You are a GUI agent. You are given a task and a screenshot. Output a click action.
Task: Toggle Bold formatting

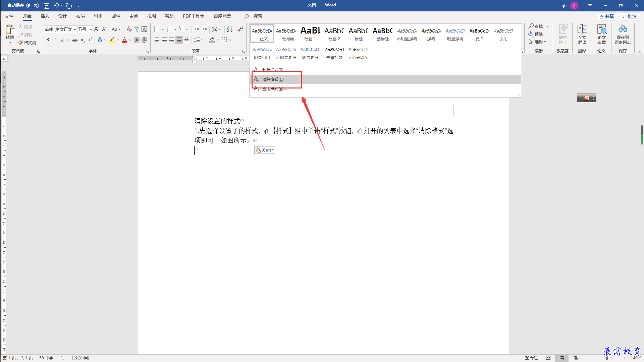(x=48, y=40)
